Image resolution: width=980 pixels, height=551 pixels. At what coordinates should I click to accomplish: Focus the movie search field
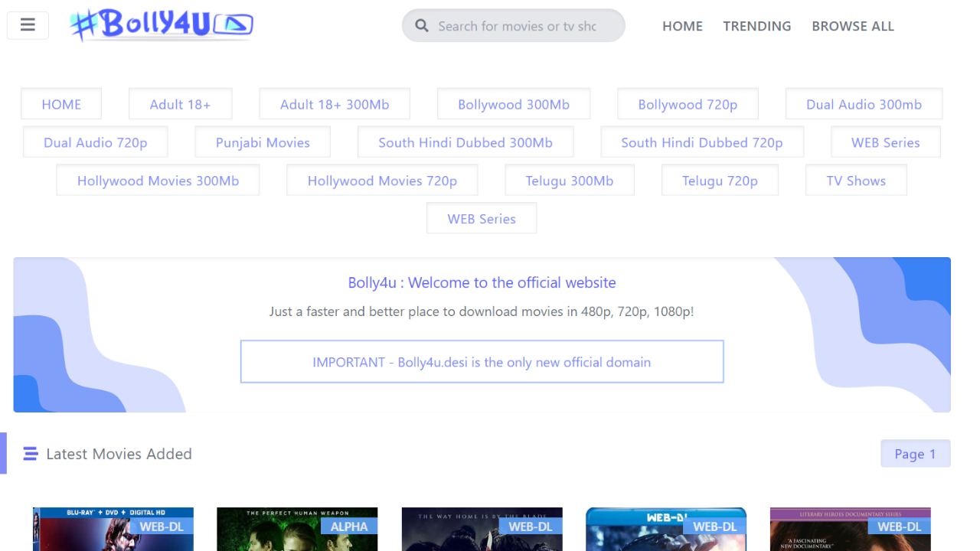point(514,26)
